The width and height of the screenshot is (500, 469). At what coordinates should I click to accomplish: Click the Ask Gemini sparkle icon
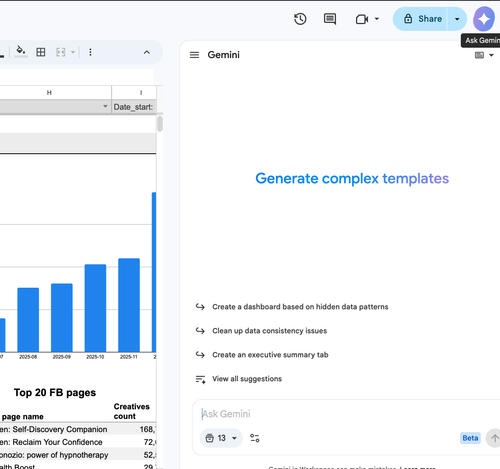(484, 19)
